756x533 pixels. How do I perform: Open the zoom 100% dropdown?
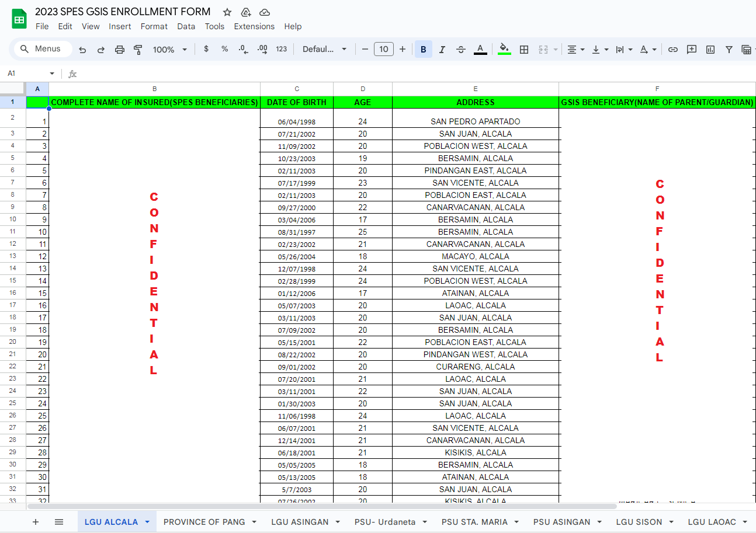[x=170, y=50]
